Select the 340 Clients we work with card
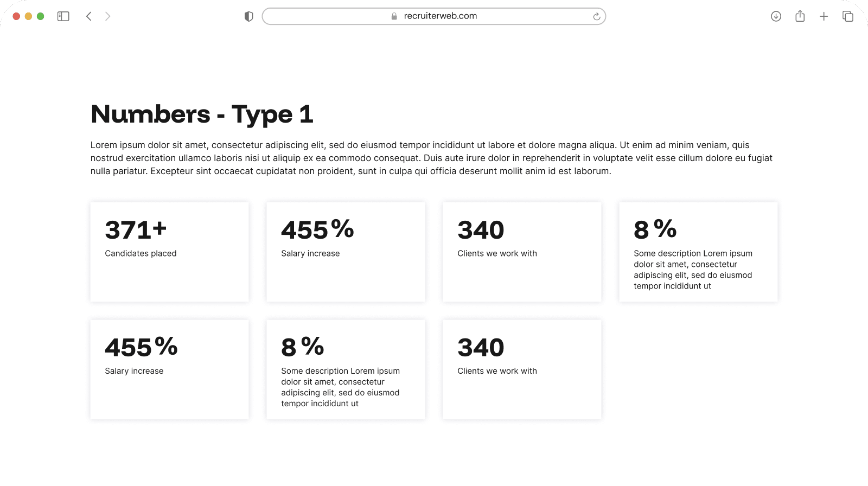The height and width of the screenshot is (486, 868). point(521,252)
